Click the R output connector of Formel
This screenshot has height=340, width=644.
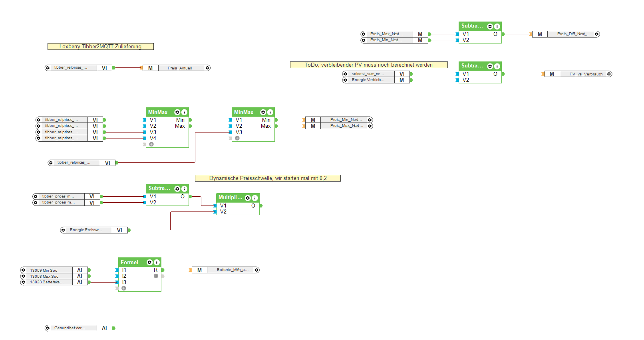click(x=163, y=270)
